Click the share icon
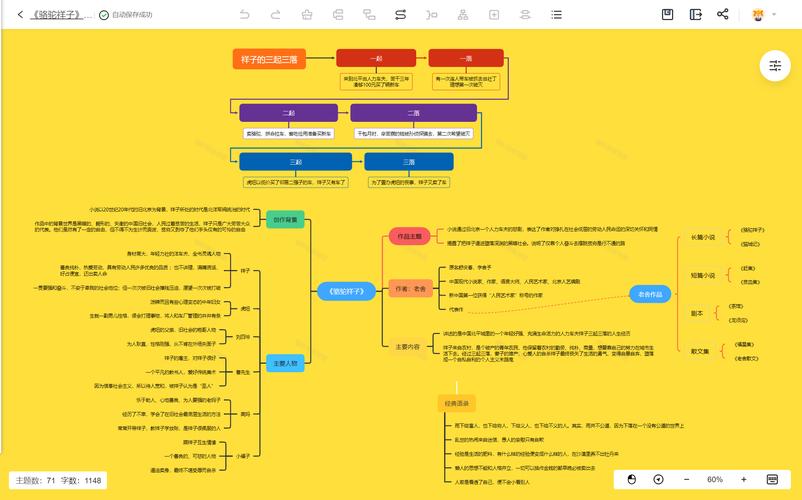Screen dimensions: 802x500 point(723,14)
